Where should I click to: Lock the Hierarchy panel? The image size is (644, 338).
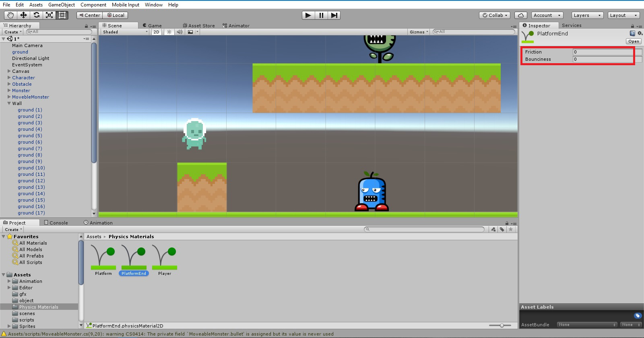tap(86, 26)
